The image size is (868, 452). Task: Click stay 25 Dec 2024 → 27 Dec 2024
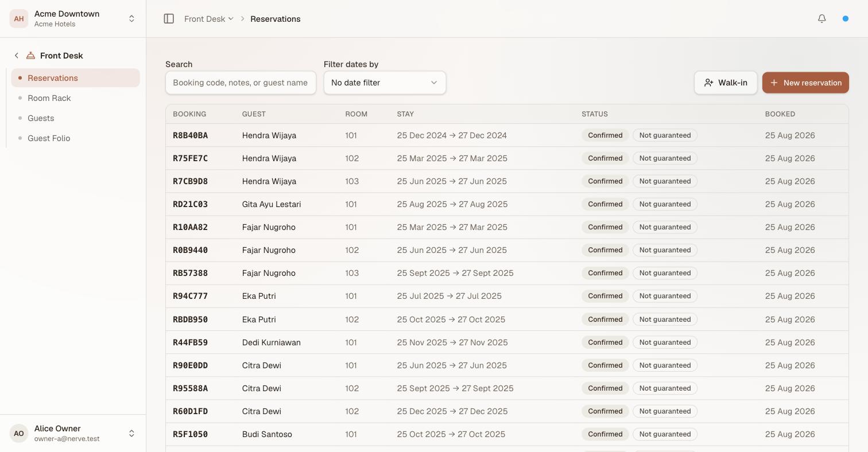452,135
